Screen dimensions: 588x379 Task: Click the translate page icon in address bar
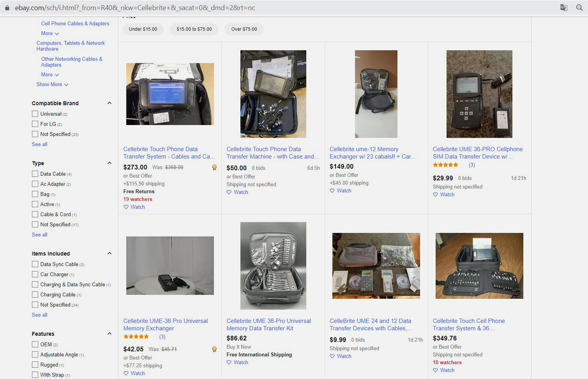563,8
